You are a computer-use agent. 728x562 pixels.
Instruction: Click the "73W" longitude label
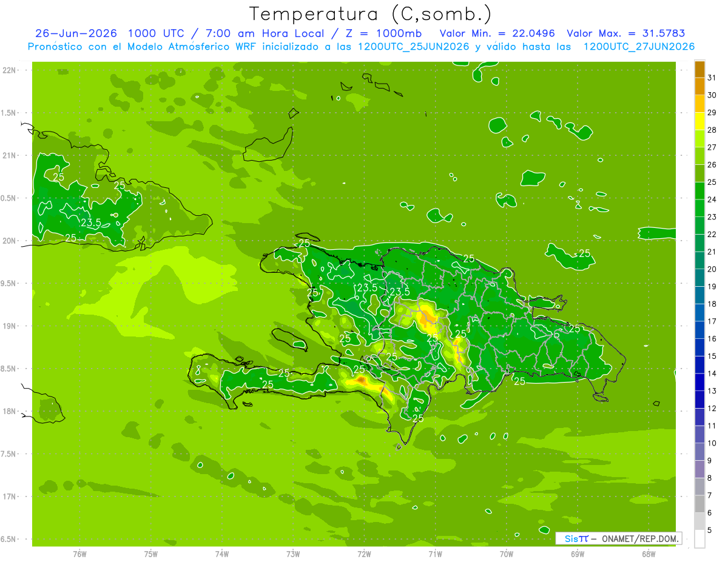pos(293,554)
